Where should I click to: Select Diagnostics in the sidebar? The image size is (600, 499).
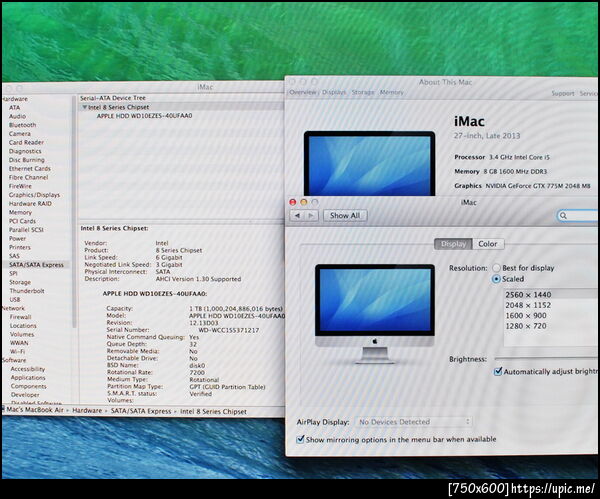(25, 151)
